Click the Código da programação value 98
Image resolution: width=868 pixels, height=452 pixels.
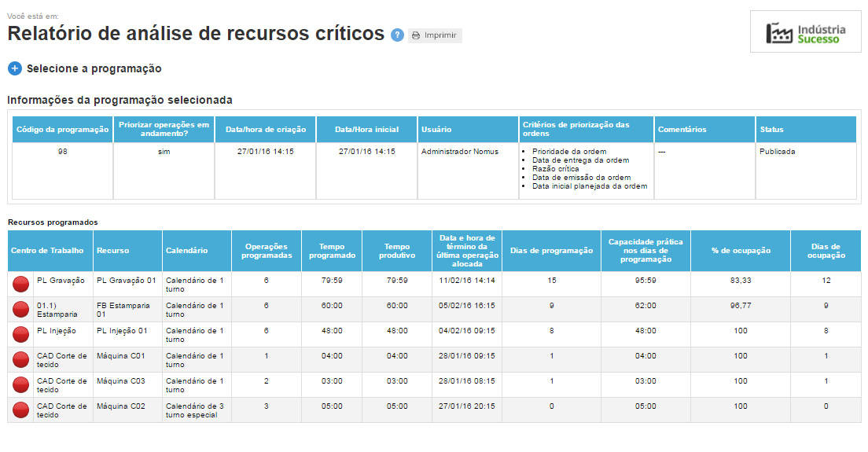(63, 152)
